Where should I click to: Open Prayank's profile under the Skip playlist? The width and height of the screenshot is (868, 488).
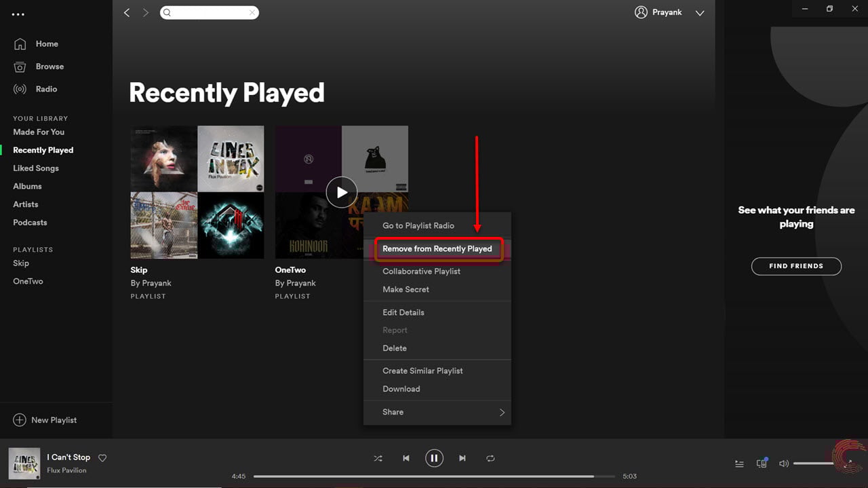tap(157, 283)
